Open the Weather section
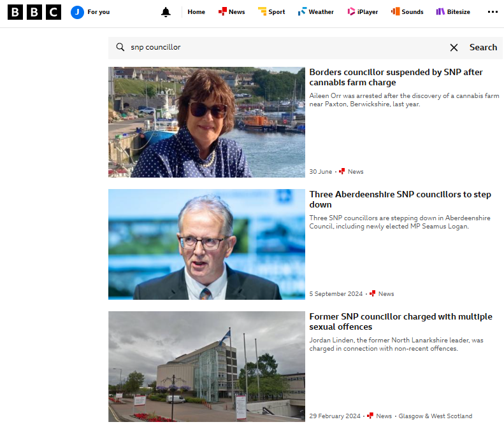Viewport: 504px width, 429px height. point(316,12)
